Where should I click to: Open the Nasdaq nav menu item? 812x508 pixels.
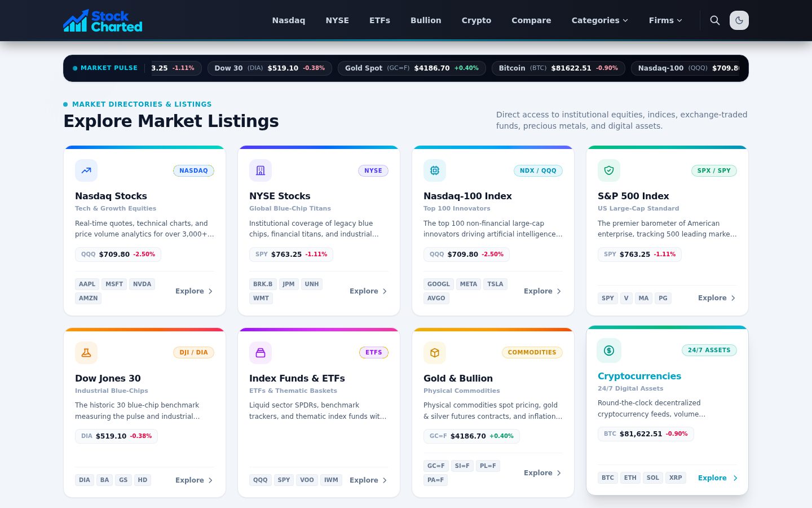(289, 20)
